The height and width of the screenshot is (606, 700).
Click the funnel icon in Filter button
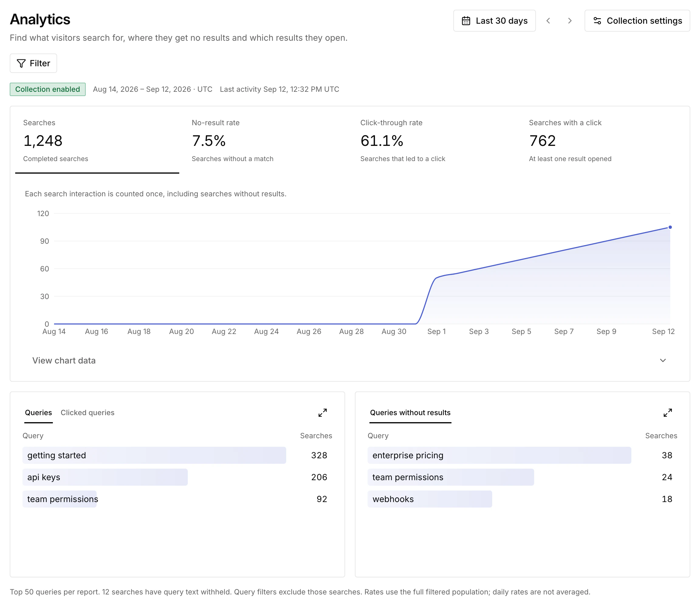point(21,63)
